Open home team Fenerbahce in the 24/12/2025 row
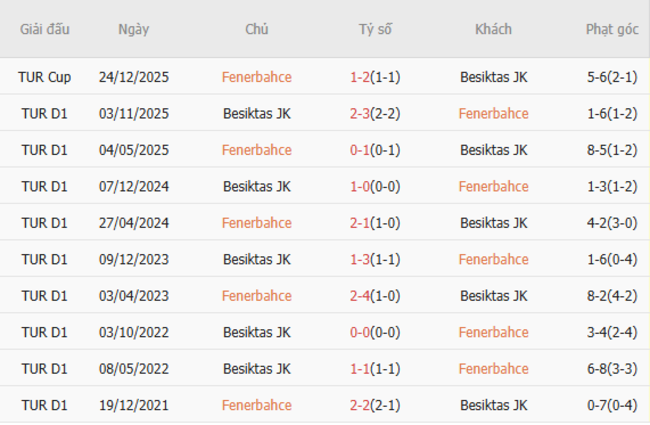 [x=257, y=76]
